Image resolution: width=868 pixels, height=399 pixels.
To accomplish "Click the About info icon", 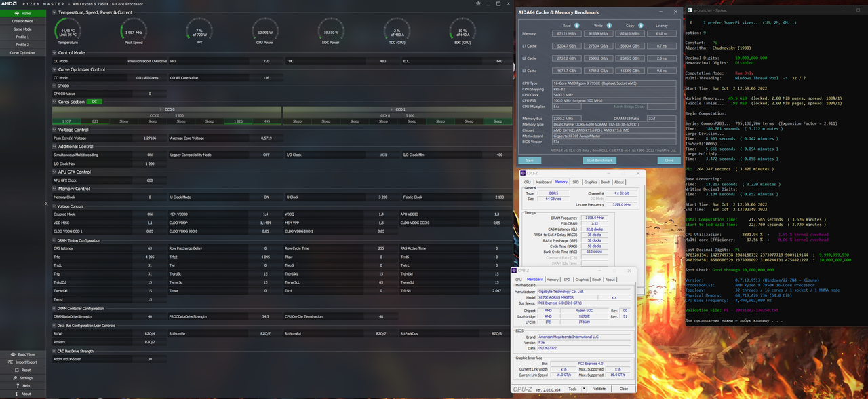I will pos(18,394).
